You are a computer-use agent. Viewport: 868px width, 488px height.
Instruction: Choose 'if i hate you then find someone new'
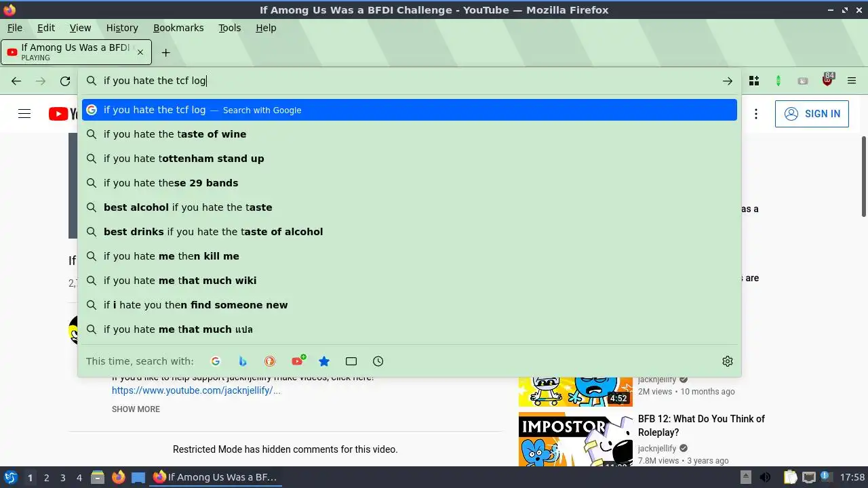[410, 305]
